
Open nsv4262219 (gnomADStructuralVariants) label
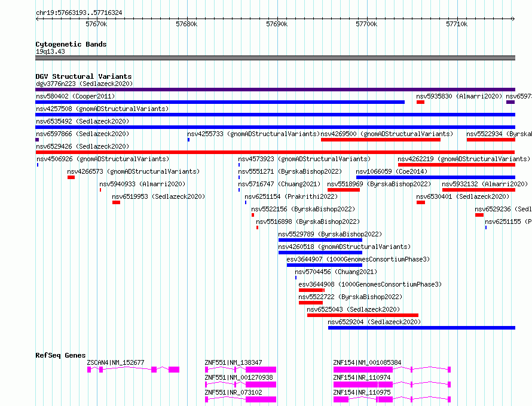pos(464,159)
